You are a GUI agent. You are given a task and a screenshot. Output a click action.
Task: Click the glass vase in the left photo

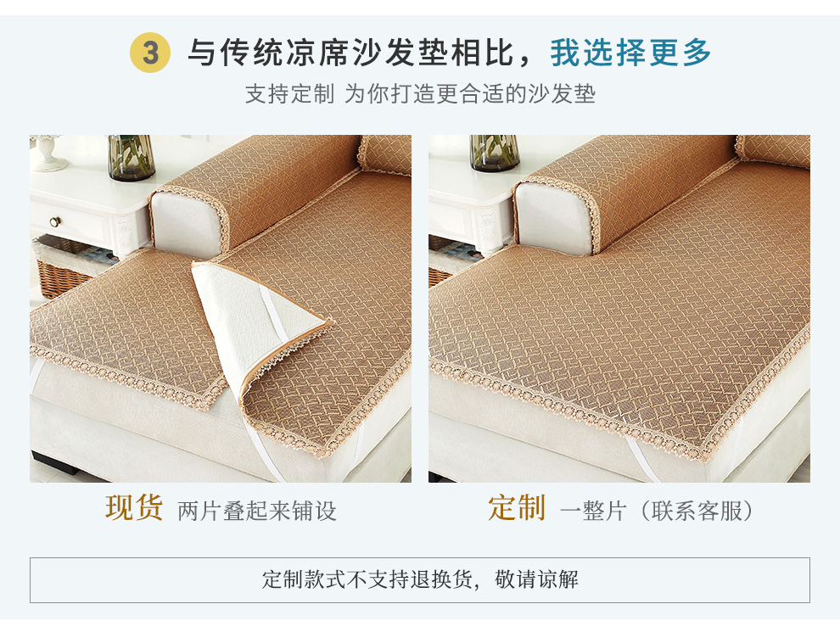(x=131, y=157)
